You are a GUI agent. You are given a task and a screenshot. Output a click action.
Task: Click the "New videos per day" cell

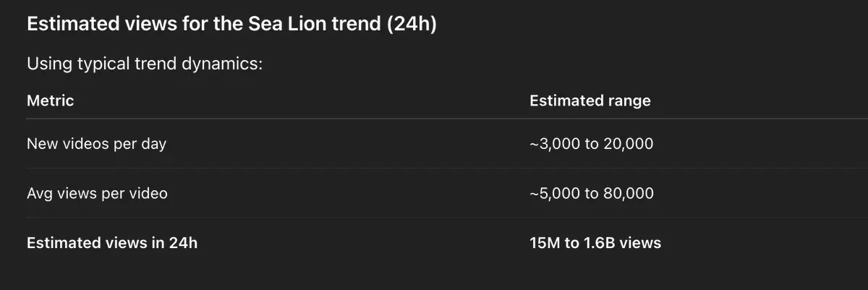coord(96,144)
